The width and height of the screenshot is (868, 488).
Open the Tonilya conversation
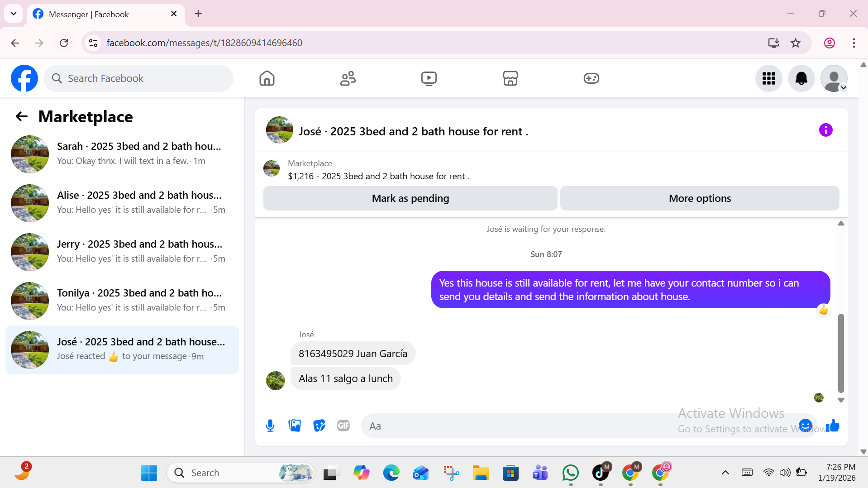click(122, 301)
